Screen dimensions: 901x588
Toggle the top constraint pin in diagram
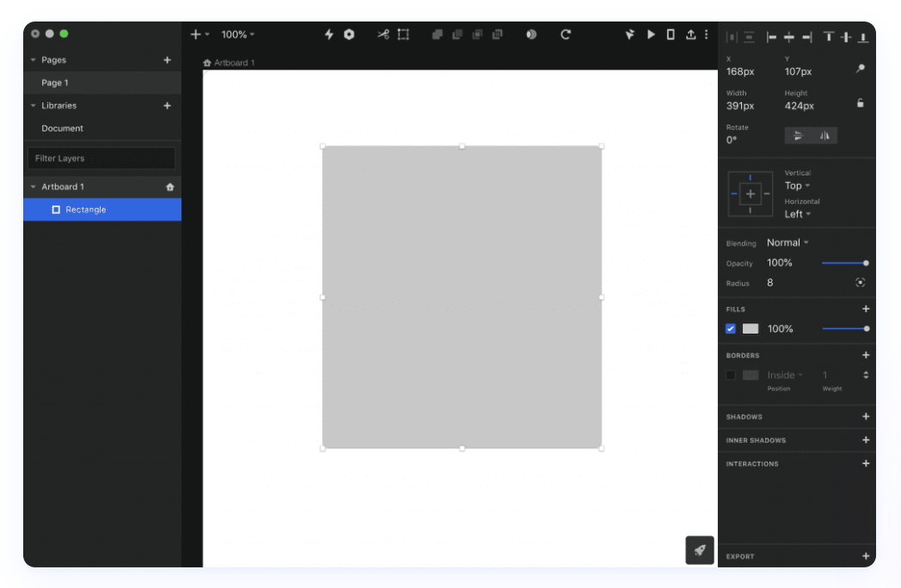pos(750,178)
